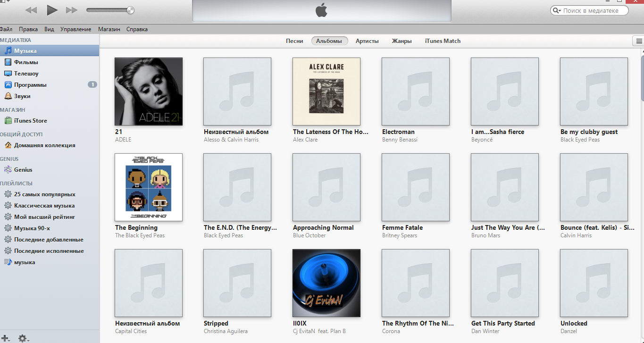This screenshot has height=343, width=644.
Task: Open the 'Мой высший рейтинг' playlist
Action: (50, 217)
